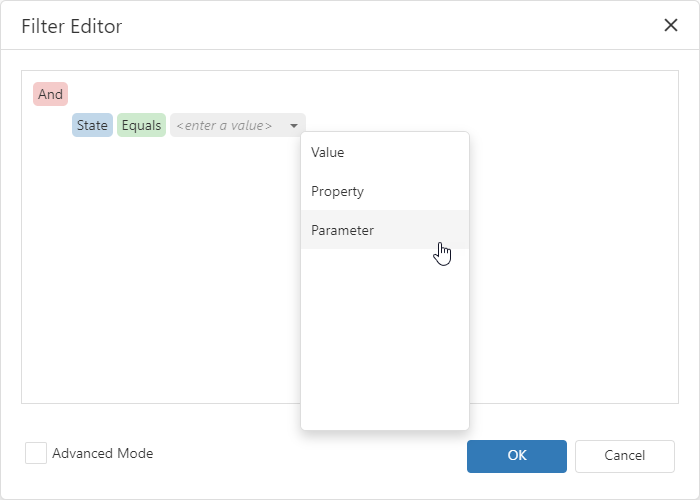Click the Equals operator tag
Viewport: 700px width, 500px height.
click(142, 125)
